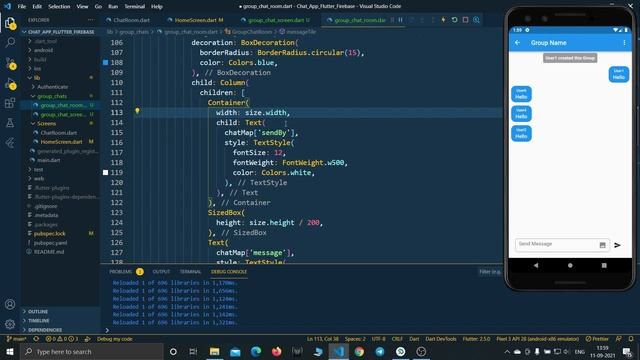
Task: Pause the debug session
Action: point(400,20)
